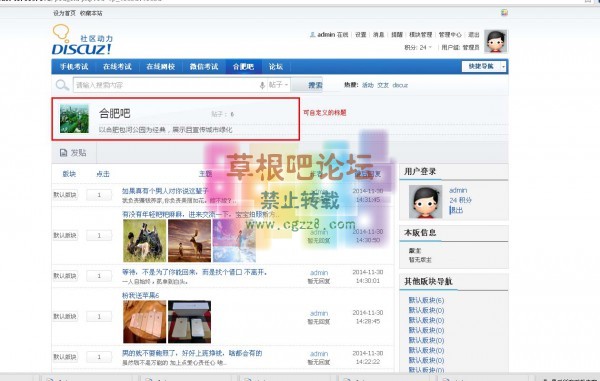Open the 管理中心 link
600x381 pixels.
450,35
